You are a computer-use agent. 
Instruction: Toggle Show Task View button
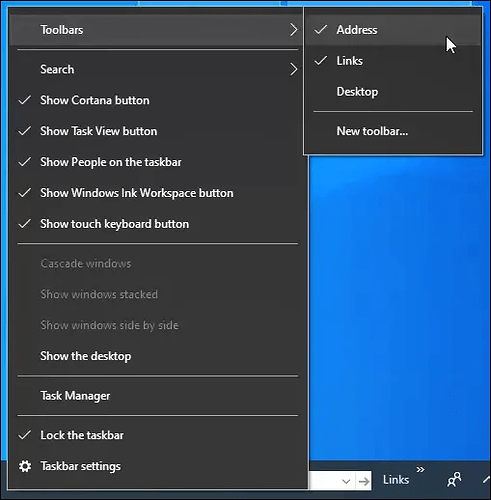pyautogui.click(x=157, y=131)
